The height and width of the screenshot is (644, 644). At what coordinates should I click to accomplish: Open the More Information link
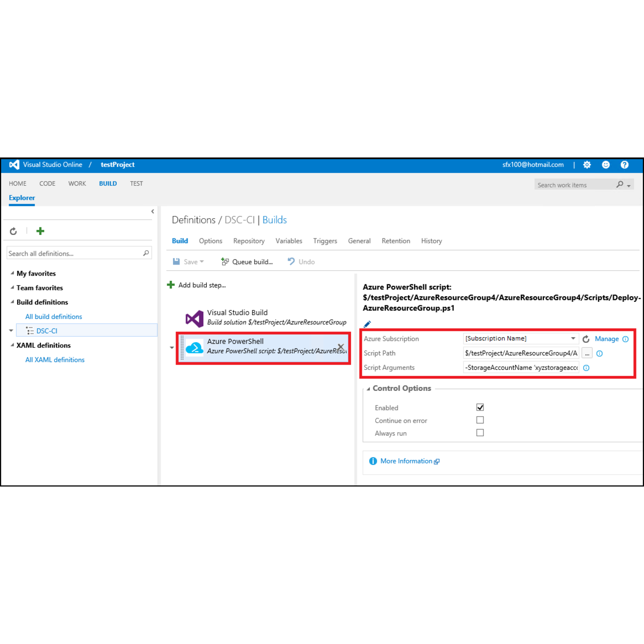click(x=406, y=461)
